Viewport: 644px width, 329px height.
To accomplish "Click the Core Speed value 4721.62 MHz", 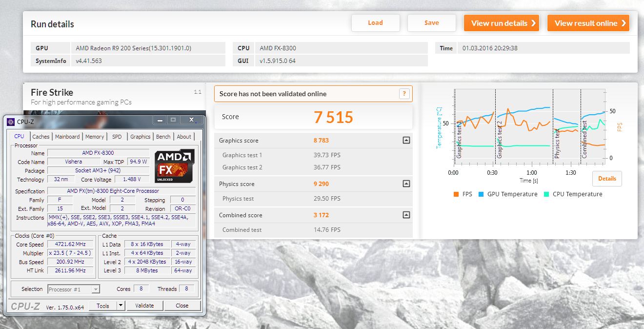I will pyautogui.click(x=71, y=245).
